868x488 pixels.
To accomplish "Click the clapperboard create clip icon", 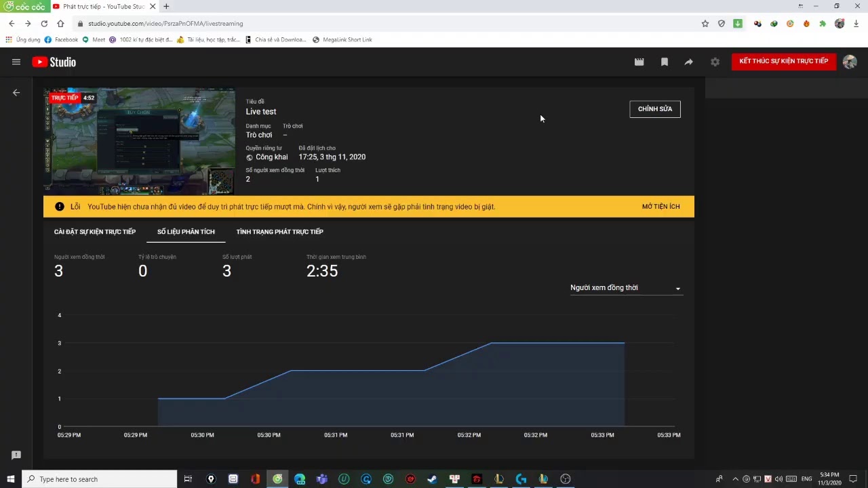I will tap(639, 62).
